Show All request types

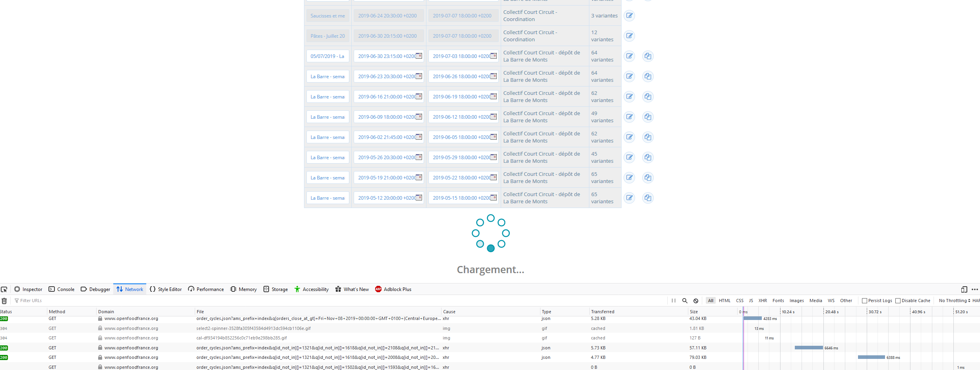[711, 301]
